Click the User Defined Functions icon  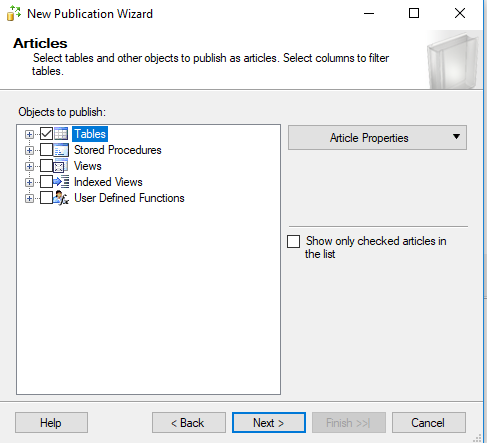pos(61,198)
